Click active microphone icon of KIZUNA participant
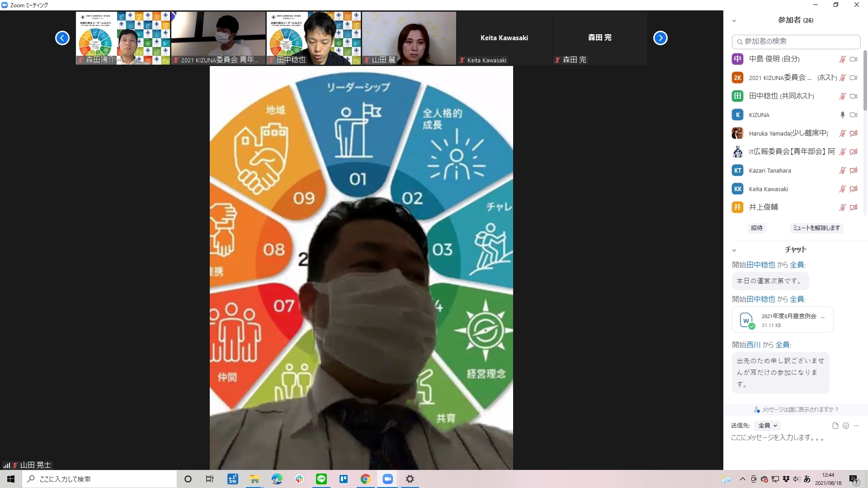This screenshot has width=868, height=488. 843,115
